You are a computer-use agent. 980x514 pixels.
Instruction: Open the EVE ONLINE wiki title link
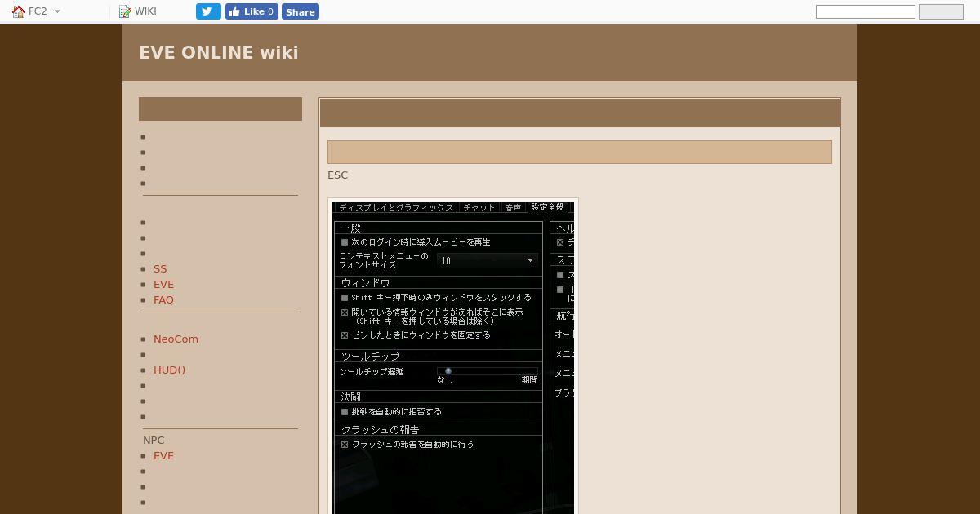pos(218,52)
